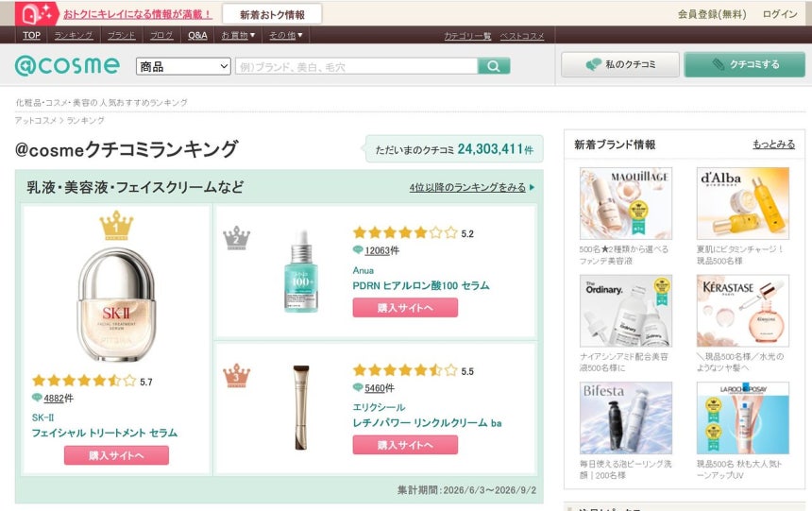Click the gold first-place crown icon
The width and height of the screenshot is (812, 511).
click(x=116, y=226)
